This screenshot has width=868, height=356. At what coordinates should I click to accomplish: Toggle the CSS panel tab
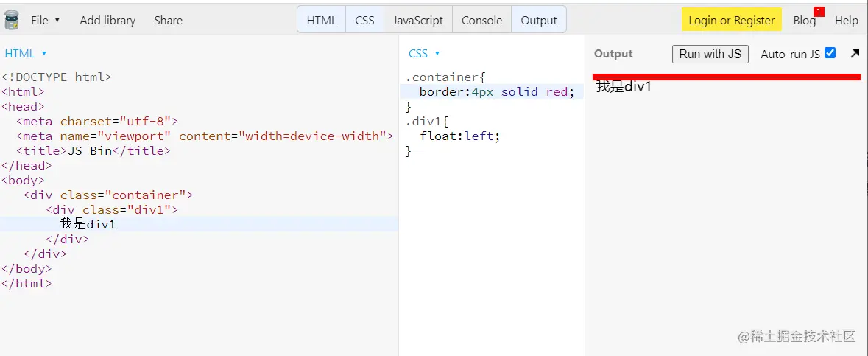(x=364, y=21)
